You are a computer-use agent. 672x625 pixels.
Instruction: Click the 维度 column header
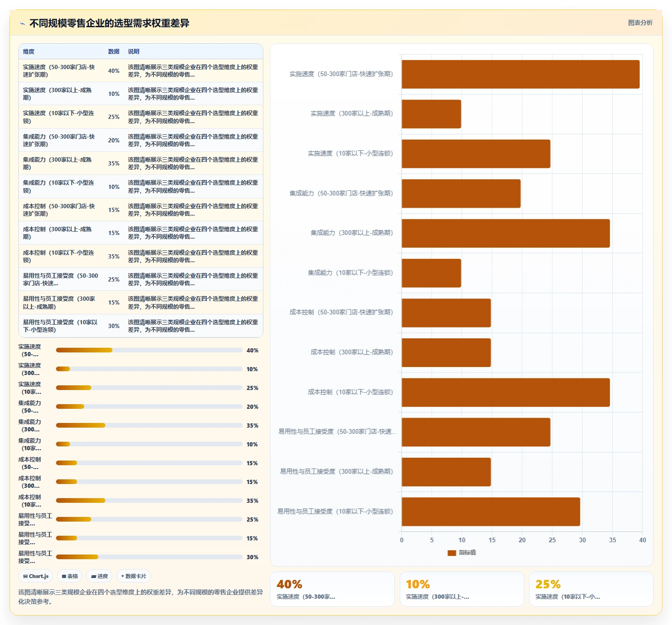(29, 52)
